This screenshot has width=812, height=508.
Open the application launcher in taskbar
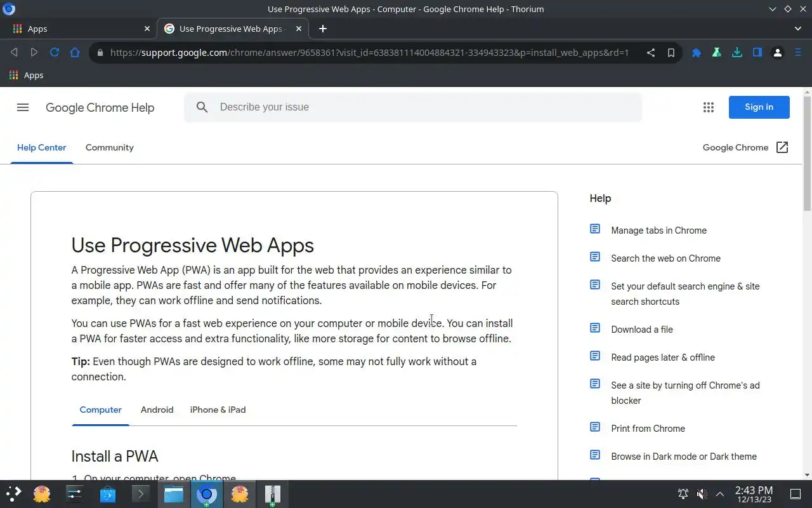(x=13, y=493)
